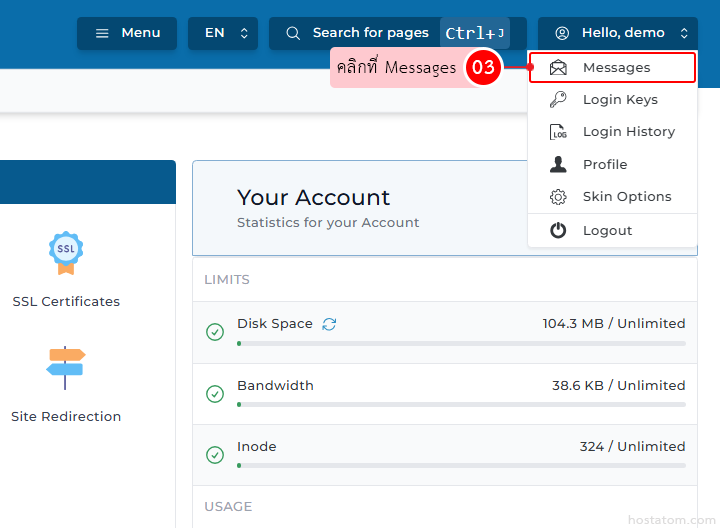Open the EN language dropdown
The height and width of the screenshot is (528, 720).
[x=223, y=33]
